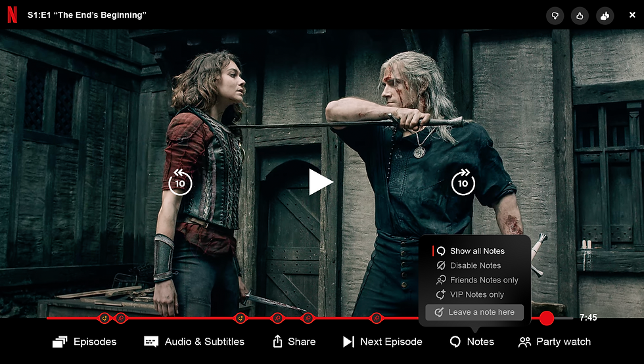Viewport: 644px width, 364px height.
Task: Toggle the Notes menu
Action: click(472, 342)
